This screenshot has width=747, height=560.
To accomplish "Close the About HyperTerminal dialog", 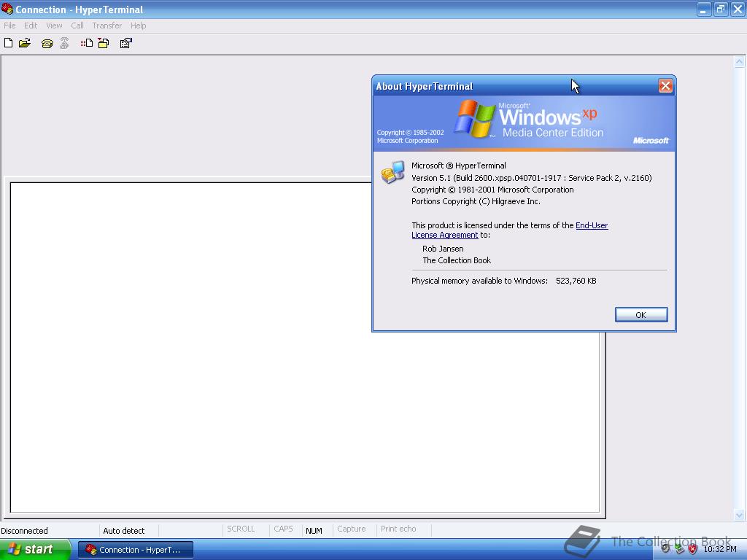I will click(x=665, y=86).
